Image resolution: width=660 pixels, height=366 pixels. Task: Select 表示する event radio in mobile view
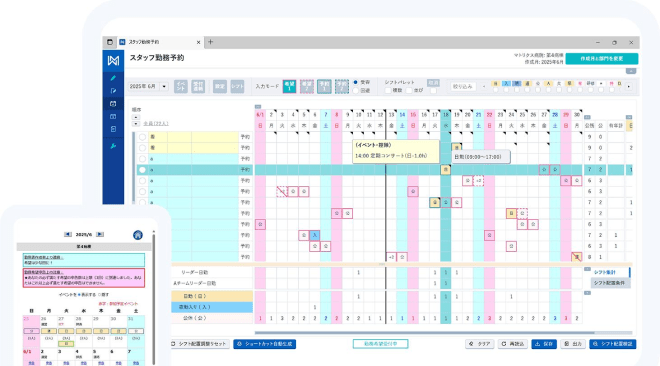tap(78, 295)
